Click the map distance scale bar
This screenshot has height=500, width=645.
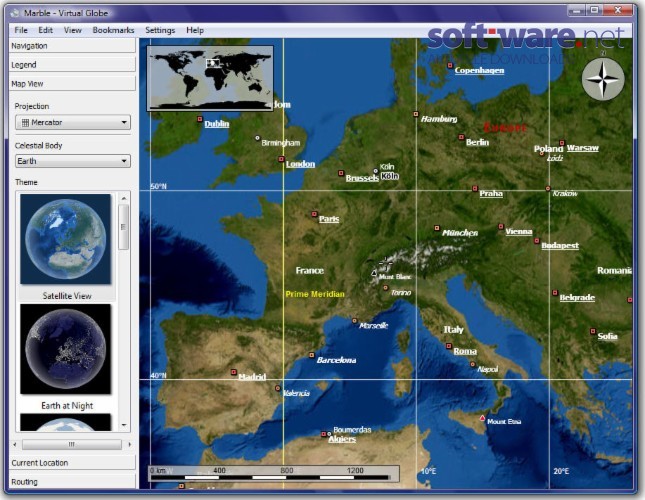[274, 473]
